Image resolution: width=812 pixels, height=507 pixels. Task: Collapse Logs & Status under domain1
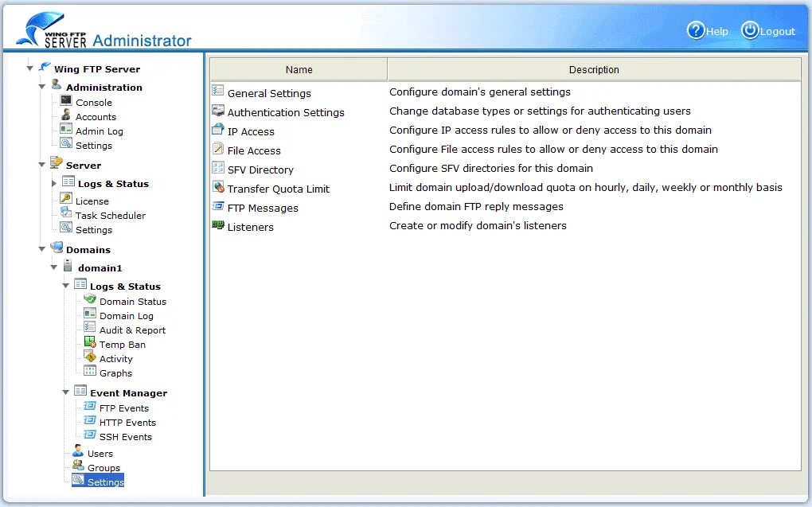coord(66,286)
